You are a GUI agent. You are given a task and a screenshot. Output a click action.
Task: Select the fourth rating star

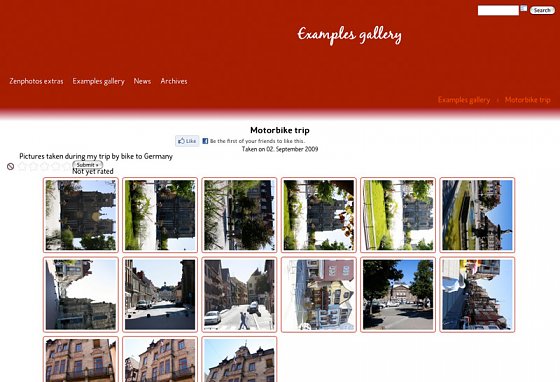click(55, 166)
